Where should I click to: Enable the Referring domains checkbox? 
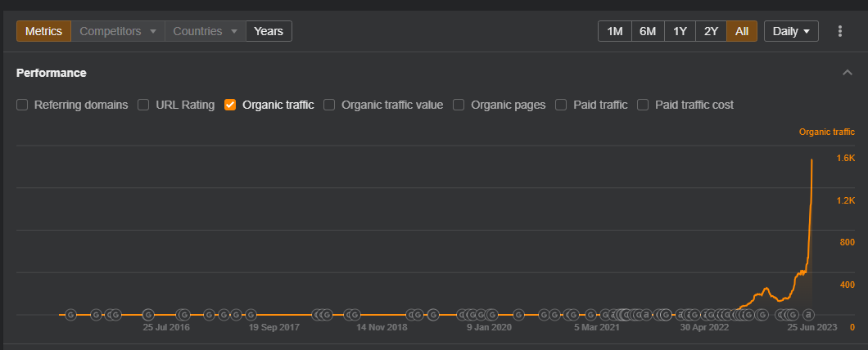[x=22, y=105]
